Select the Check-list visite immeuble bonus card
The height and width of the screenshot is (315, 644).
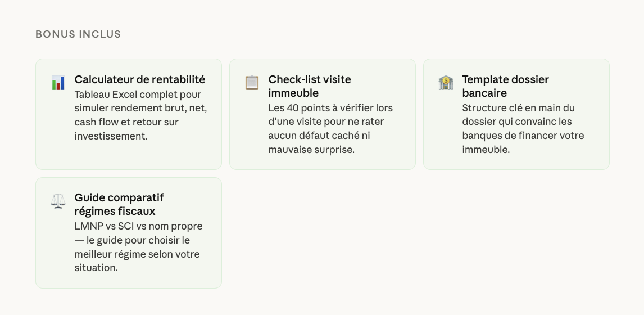[322, 160]
